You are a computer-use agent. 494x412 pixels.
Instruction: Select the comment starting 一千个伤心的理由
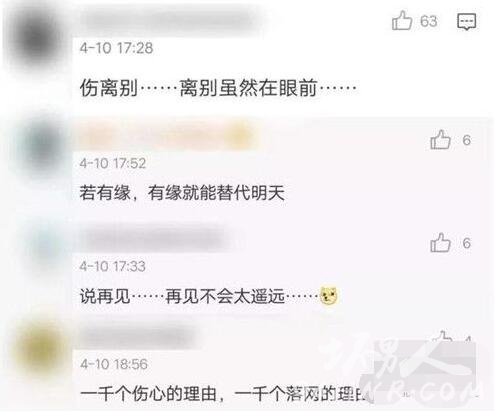coord(227,394)
